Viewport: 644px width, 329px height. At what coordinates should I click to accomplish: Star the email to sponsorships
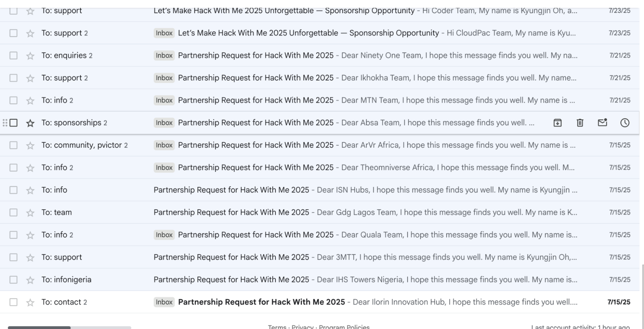point(30,123)
